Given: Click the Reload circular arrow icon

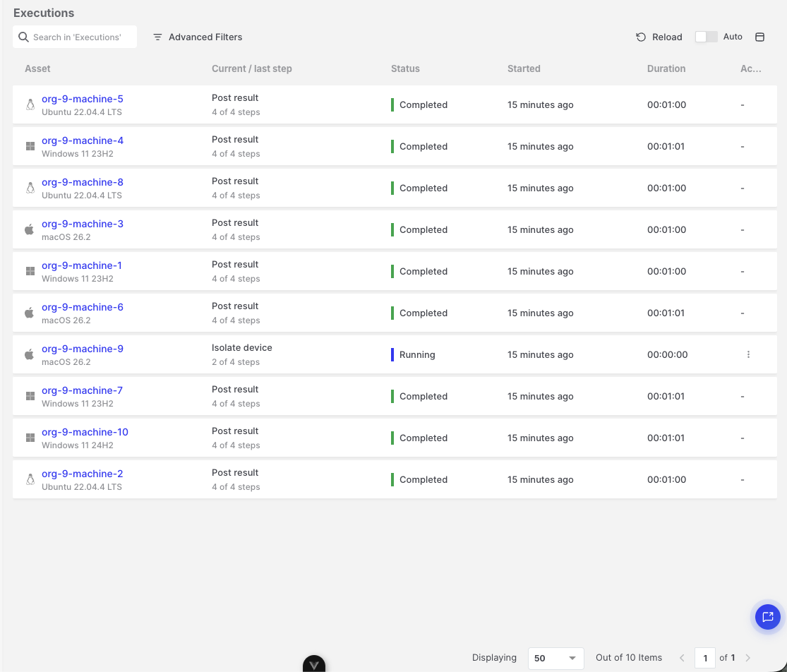Looking at the screenshot, I should (641, 37).
